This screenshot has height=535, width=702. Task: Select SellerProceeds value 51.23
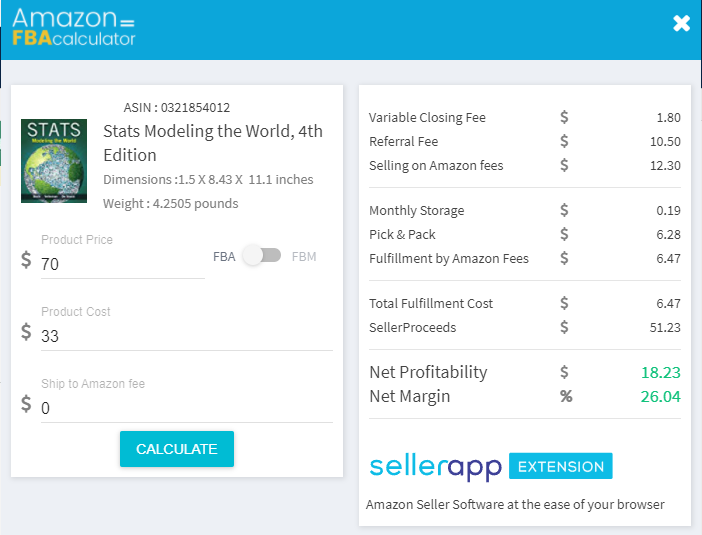pos(665,328)
